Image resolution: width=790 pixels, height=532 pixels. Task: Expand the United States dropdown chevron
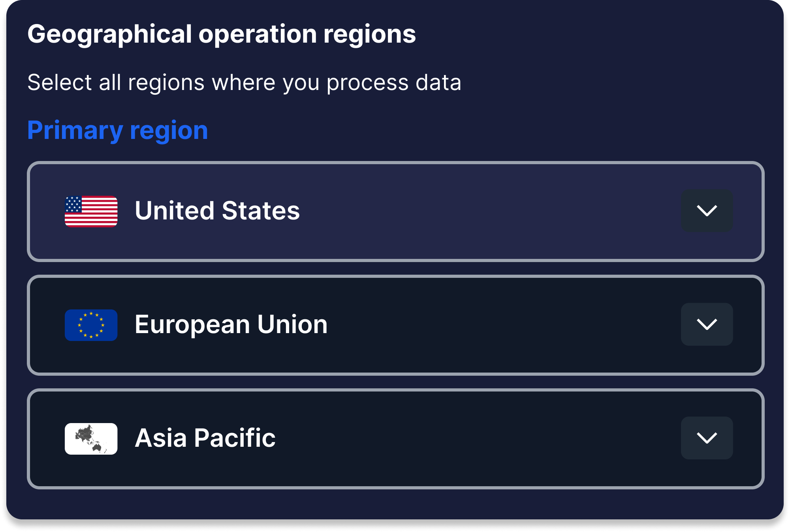click(x=707, y=210)
